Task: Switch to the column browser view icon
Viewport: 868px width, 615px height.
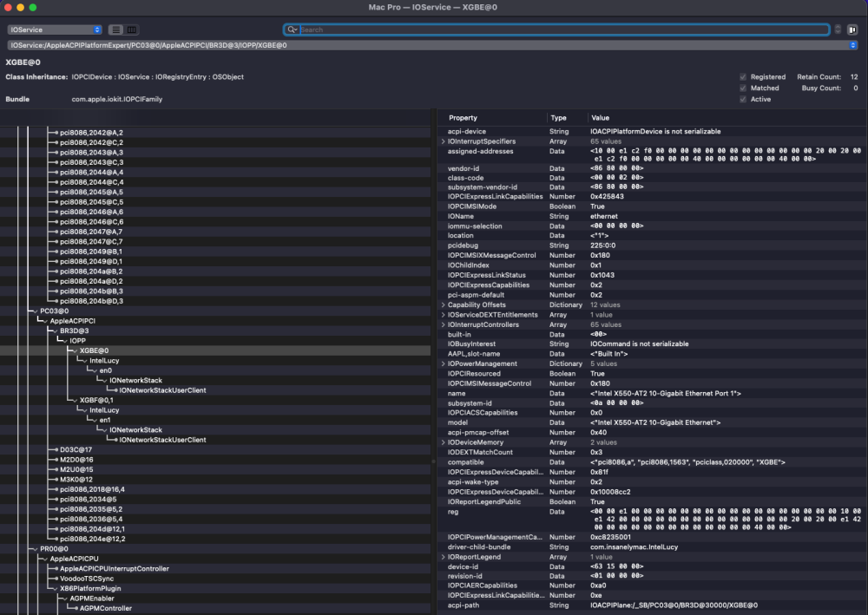Action: [131, 29]
